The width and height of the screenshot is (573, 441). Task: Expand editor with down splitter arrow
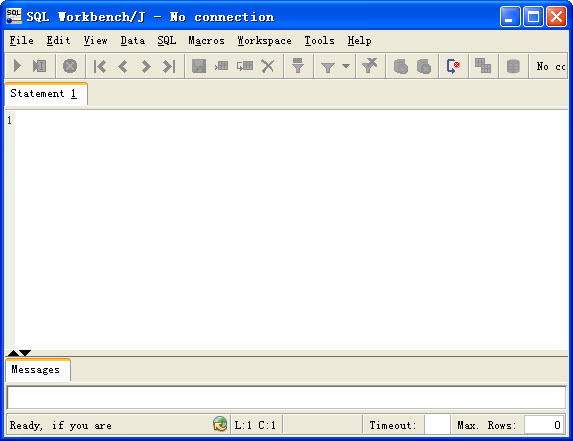point(25,353)
